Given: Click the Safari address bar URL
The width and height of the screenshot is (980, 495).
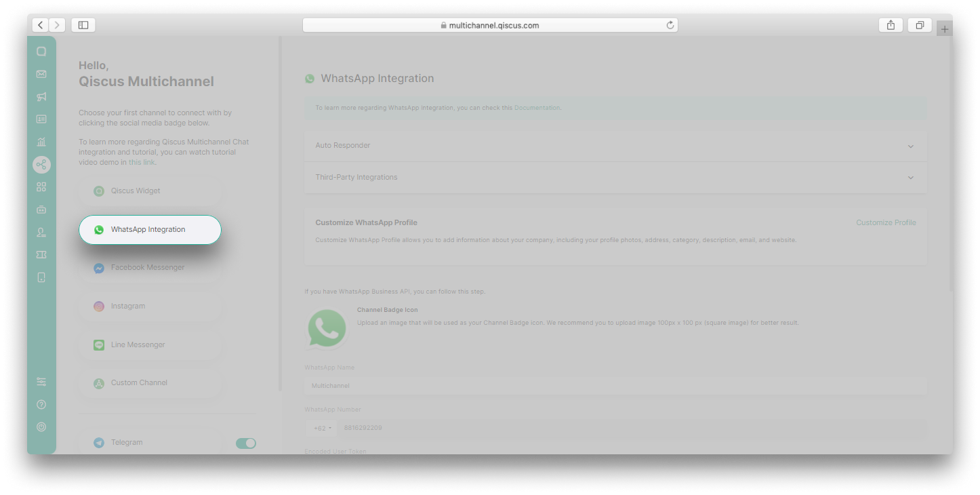Looking at the screenshot, I should point(490,25).
